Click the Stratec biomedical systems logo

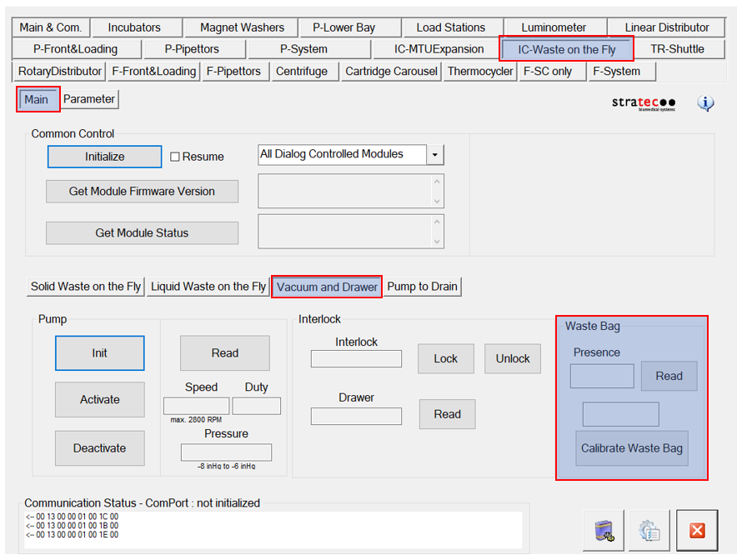(644, 104)
